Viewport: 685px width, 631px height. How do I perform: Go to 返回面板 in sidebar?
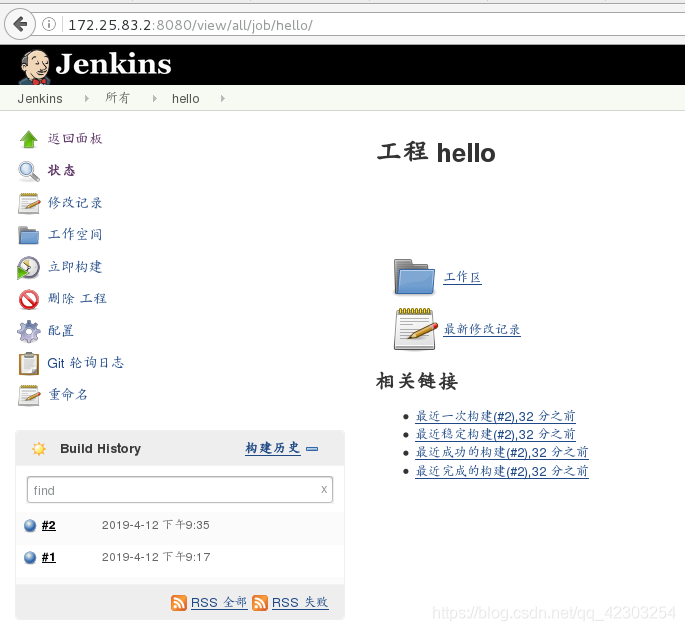coord(75,139)
